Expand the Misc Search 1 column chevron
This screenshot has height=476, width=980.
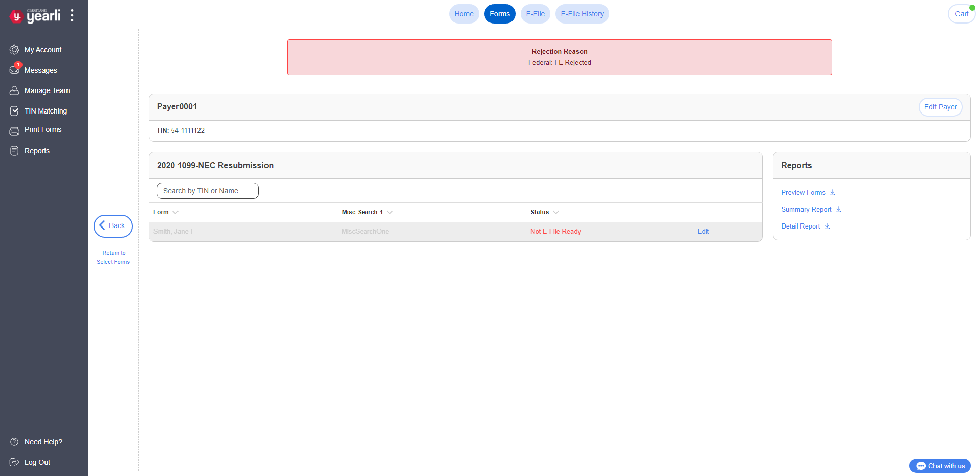tap(390, 212)
